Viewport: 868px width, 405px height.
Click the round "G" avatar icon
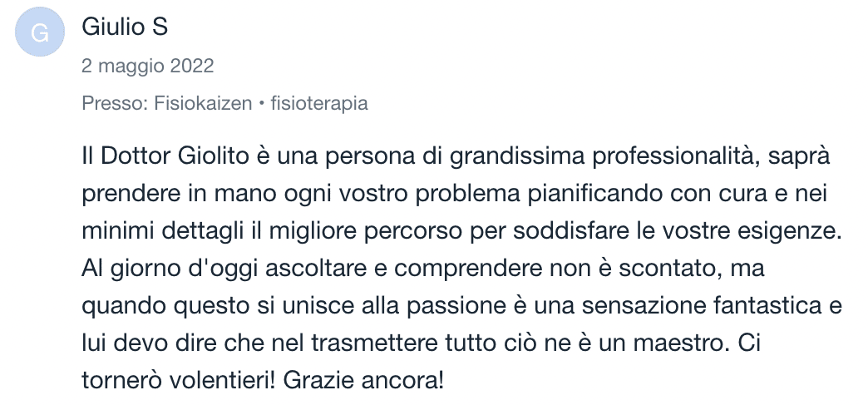point(40,32)
